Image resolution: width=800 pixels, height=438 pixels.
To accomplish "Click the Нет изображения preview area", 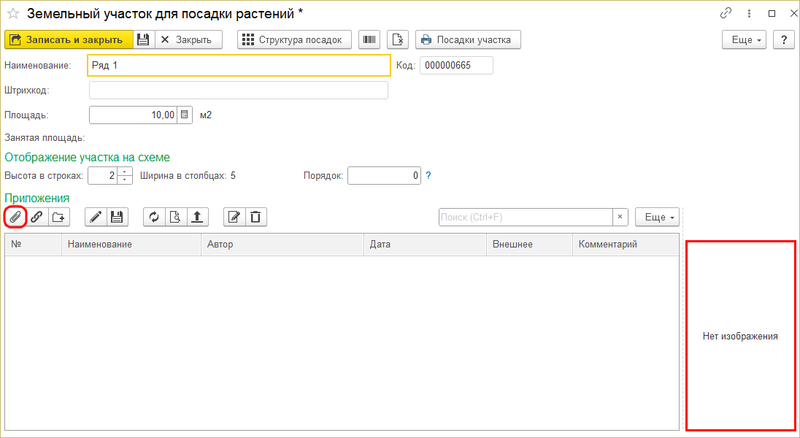I will point(740,336).
